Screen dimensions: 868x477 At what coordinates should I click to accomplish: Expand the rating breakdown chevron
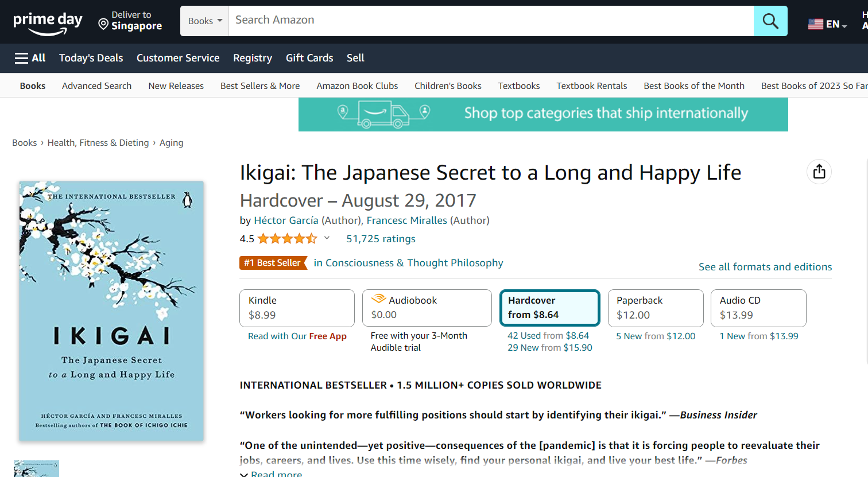tap(327, 238)
